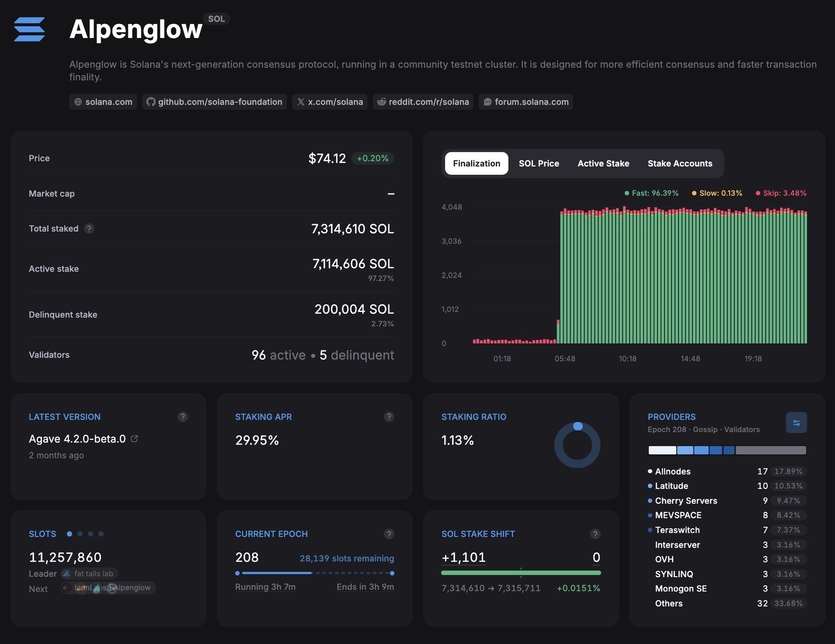Click the SOL ticker badge
This screenshot has height=644, width=835.
(216, 19)
